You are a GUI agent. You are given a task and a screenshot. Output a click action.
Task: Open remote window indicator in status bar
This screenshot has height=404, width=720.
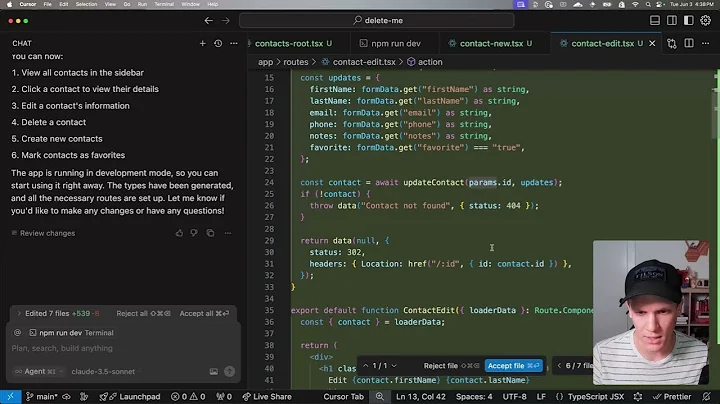click(x=11, y=397)
